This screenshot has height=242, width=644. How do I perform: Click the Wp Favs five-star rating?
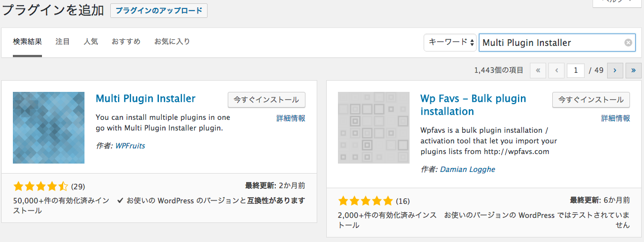[365, 201]
